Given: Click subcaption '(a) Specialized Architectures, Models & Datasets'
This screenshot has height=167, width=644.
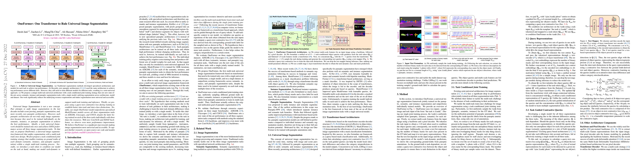Looking at the screenshot, I should [x=28, y=82].
